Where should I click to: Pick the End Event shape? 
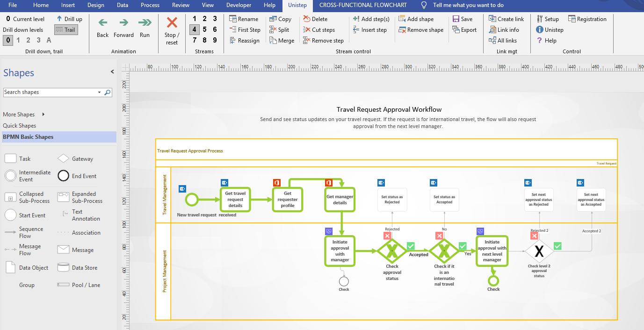click(64, 176)
